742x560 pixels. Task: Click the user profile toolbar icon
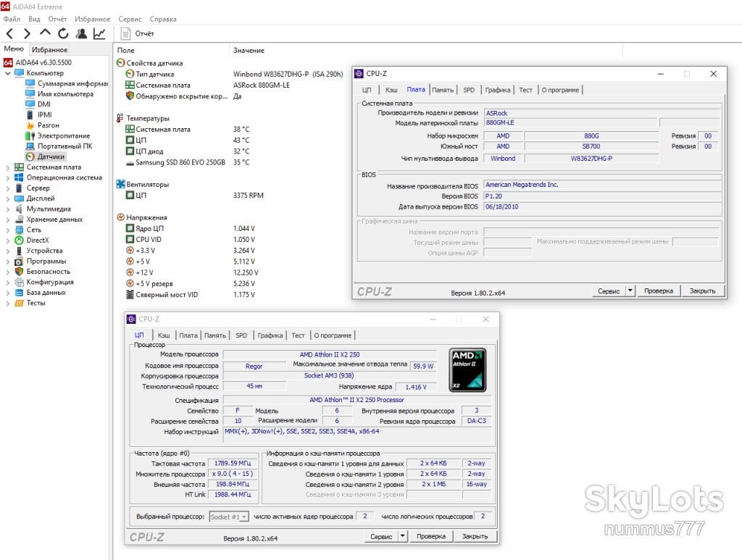coord(81,33)
